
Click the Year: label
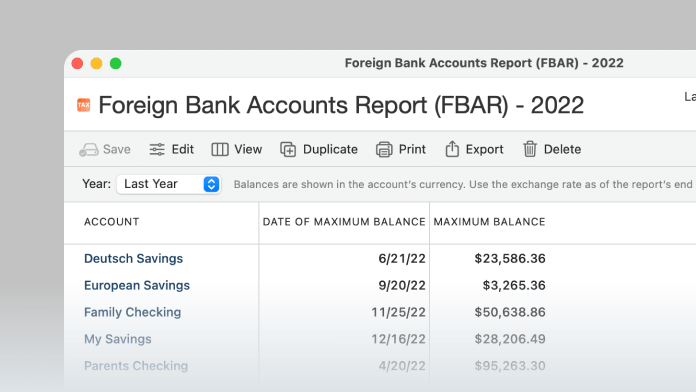96,184
